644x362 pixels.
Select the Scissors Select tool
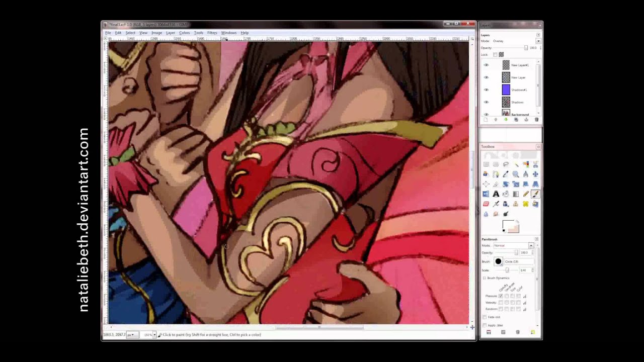coord(535,164)
